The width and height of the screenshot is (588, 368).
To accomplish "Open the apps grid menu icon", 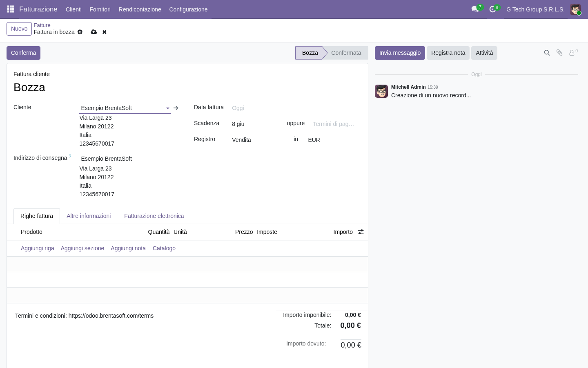I will [x=11, y=9].
